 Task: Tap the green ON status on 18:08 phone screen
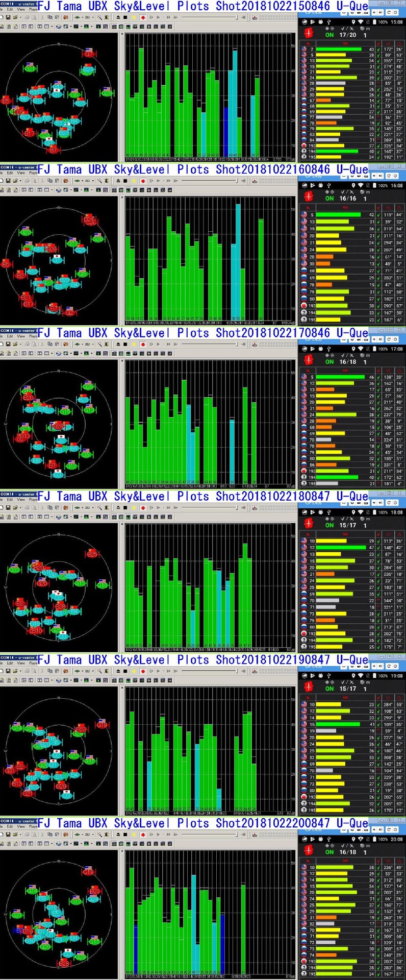click(329, 525)
